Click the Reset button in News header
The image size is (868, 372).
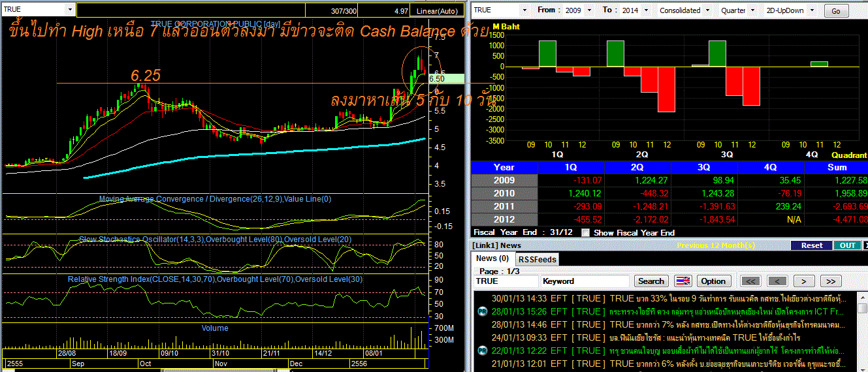(812, 245)
